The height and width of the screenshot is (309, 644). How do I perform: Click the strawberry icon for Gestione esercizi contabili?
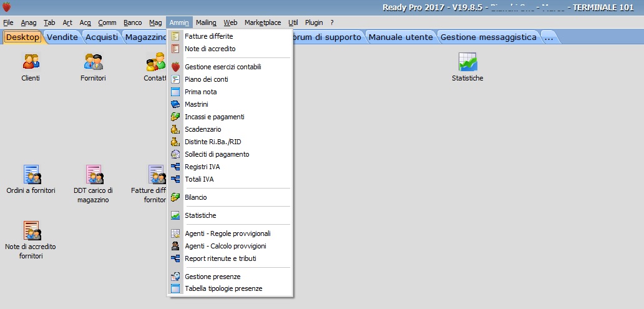175,67
